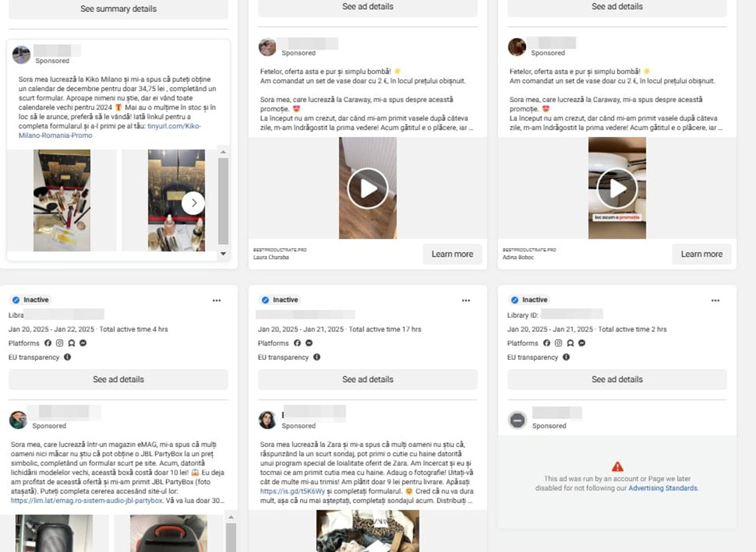Screen dimensions: 756x552
Task: Click Learn more on the Adina Boboc ad
Action: [701, 254]
